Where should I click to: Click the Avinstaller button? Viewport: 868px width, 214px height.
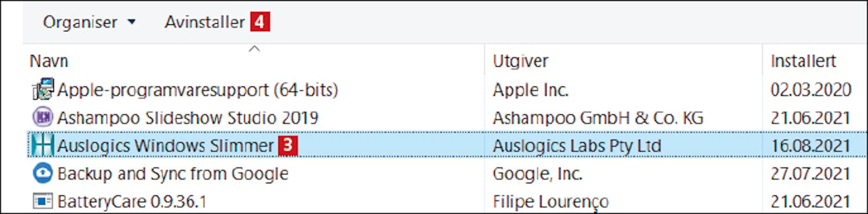point(204,23)
